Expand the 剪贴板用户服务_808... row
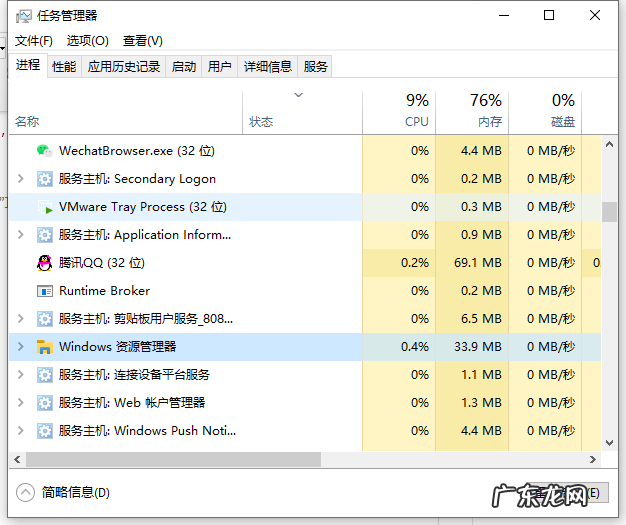Screen dimensions: 626x525 pyautogui.click(x=21, y=319)
